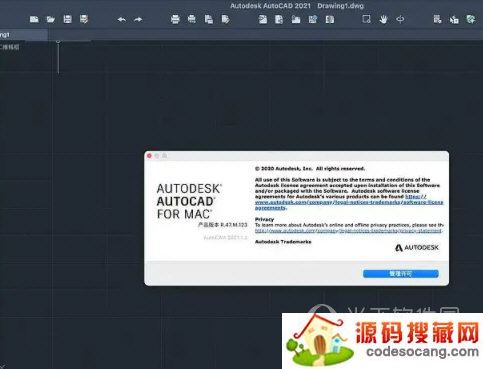Screen dimensions: 483x369
Task: Switch to the Drawing1 file tab
Action: 23,35
